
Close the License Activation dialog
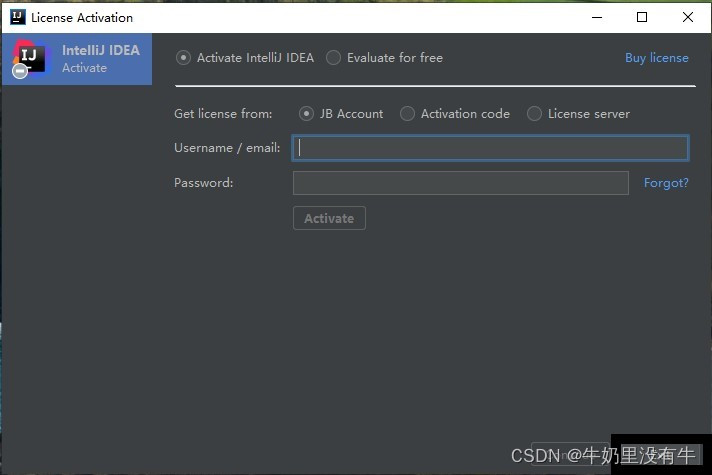click(x=687, y=17)
